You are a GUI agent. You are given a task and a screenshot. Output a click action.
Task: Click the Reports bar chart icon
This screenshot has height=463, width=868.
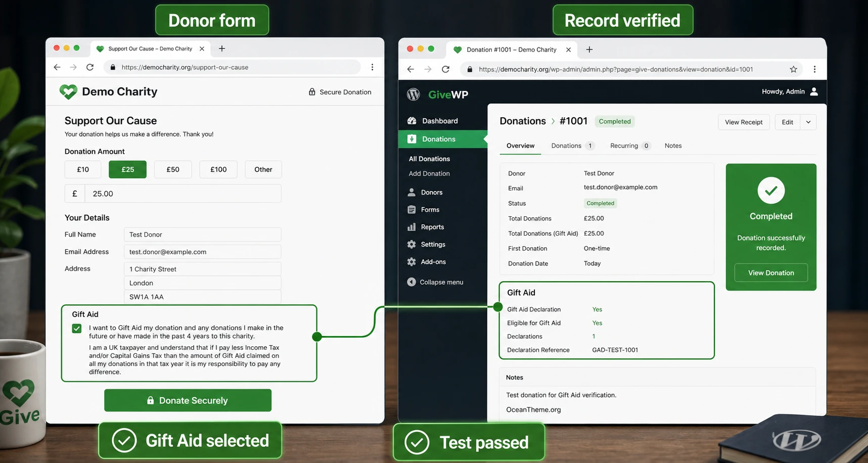click(412, 227)
